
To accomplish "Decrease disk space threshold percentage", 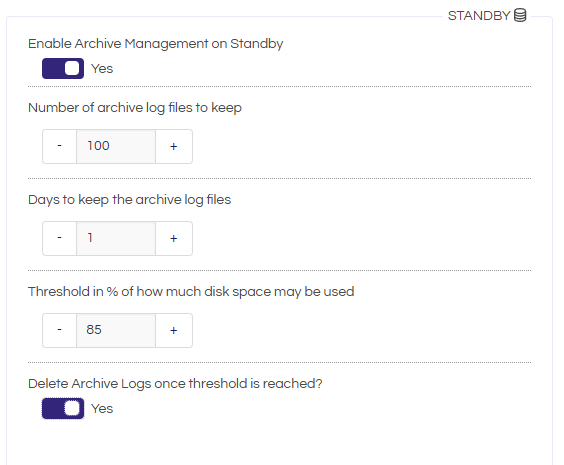I will (60, 330).
